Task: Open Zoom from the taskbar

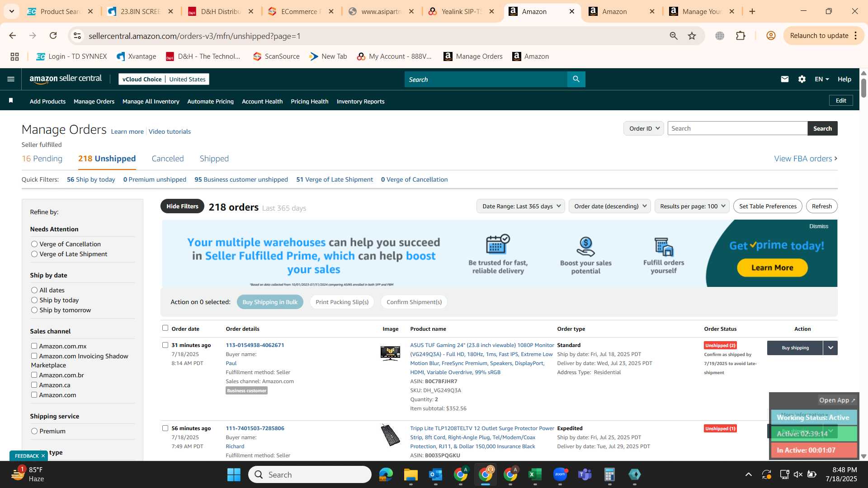Action: point(560,474)
